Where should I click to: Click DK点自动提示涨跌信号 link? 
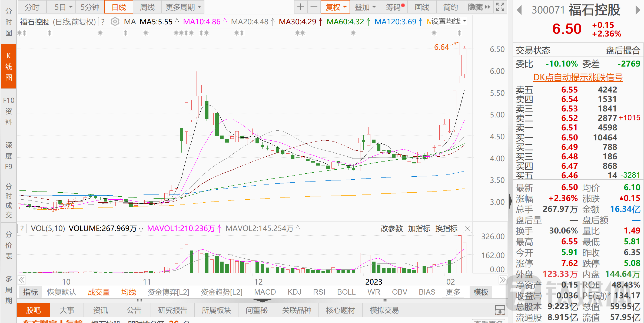tap(578, 77)
